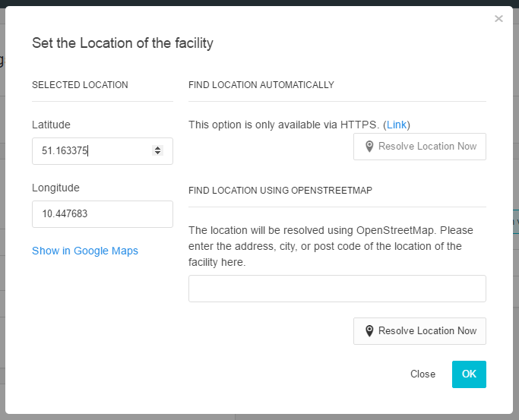Click the map pin icon in the OpenStreetMap resolve button
Screen dimensions: 519x420
369,331
